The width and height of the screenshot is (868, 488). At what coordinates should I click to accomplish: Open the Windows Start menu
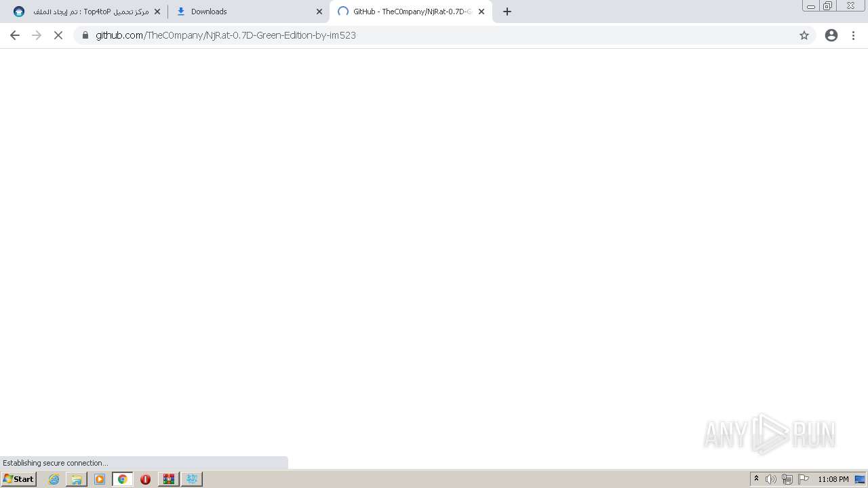point(19,479)
